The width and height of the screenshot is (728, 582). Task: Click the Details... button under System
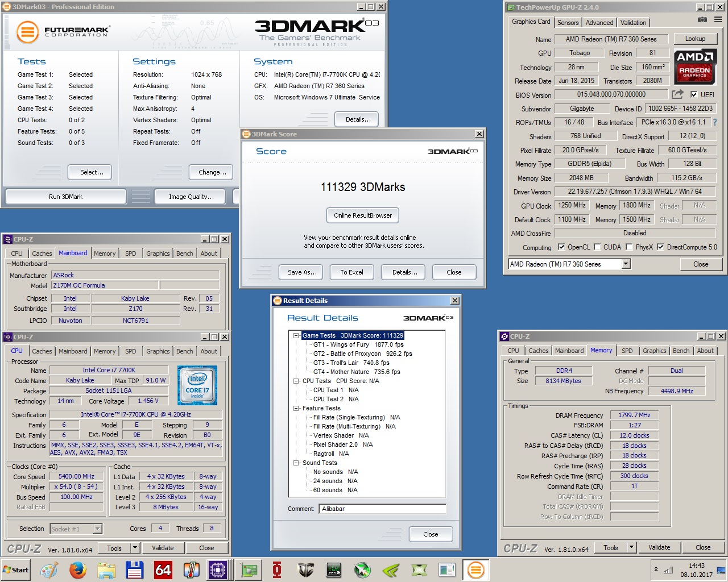point(358,119)
